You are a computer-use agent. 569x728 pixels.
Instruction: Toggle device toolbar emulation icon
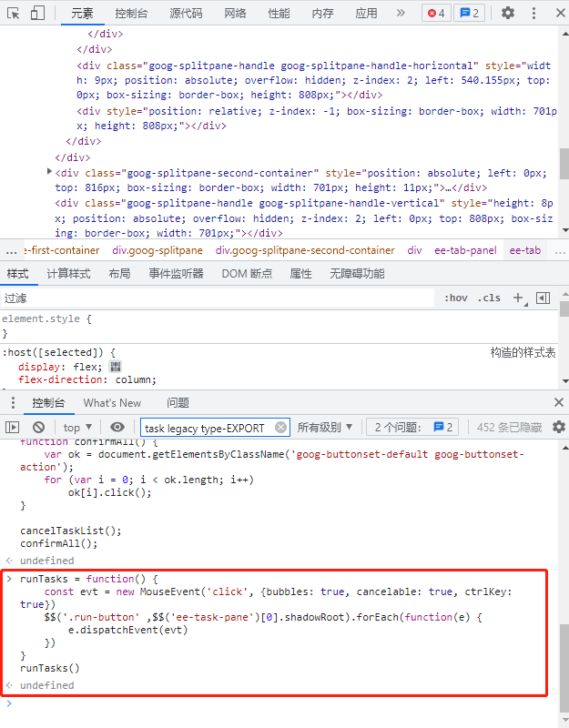(x=37, y=13)
